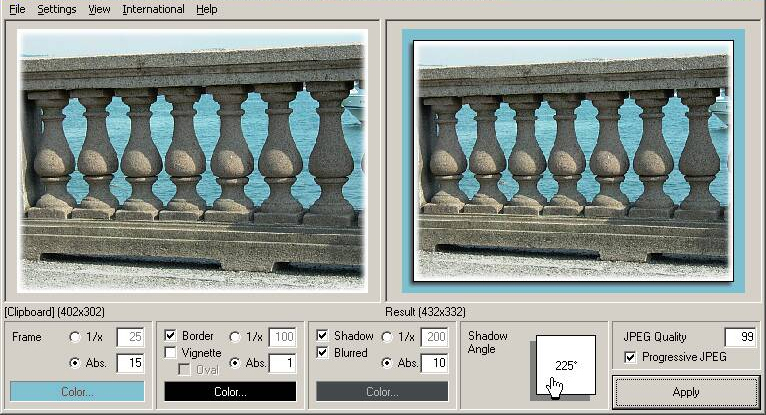Open the Help menu
The height and width of the screenshot is (415, 766).
(207, 9)
